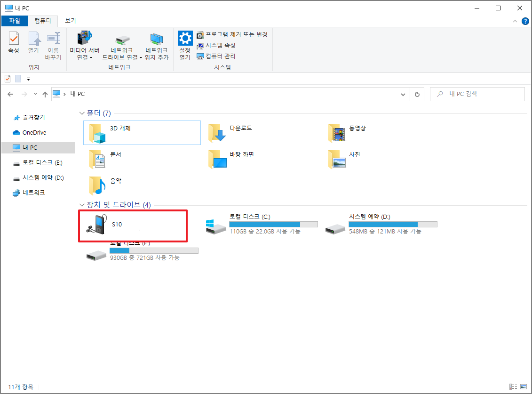Go up one level with Up arrow
Image resolution: width=532 pixels, height=394 pixels.
(x=45, y=94)
